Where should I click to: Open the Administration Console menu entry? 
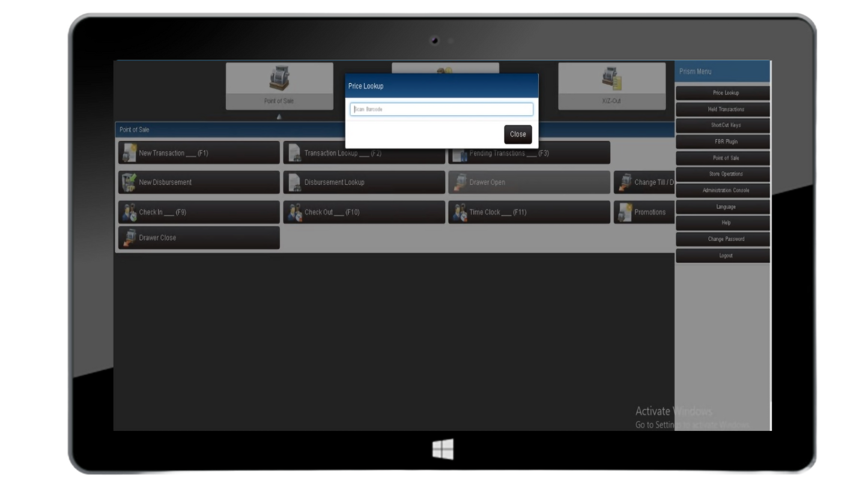click(x=726, y=190)
